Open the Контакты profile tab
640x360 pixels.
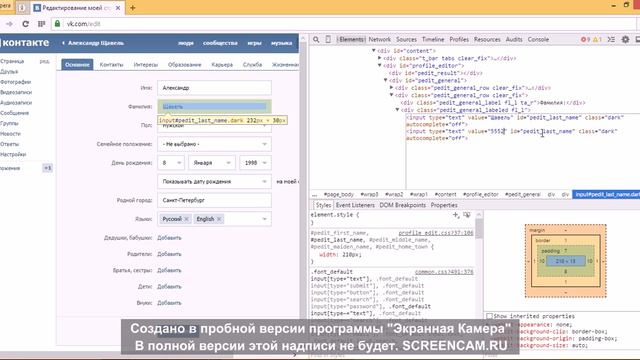[111, 64]
